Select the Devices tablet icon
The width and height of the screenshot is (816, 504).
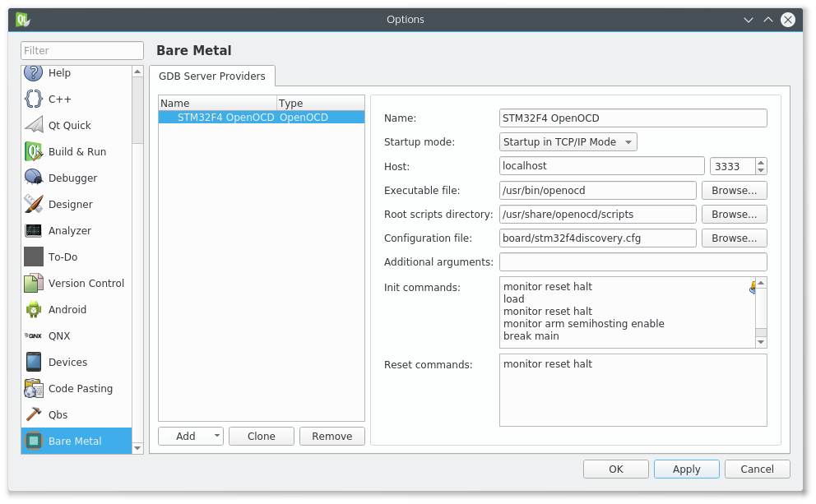pos(33,362)
